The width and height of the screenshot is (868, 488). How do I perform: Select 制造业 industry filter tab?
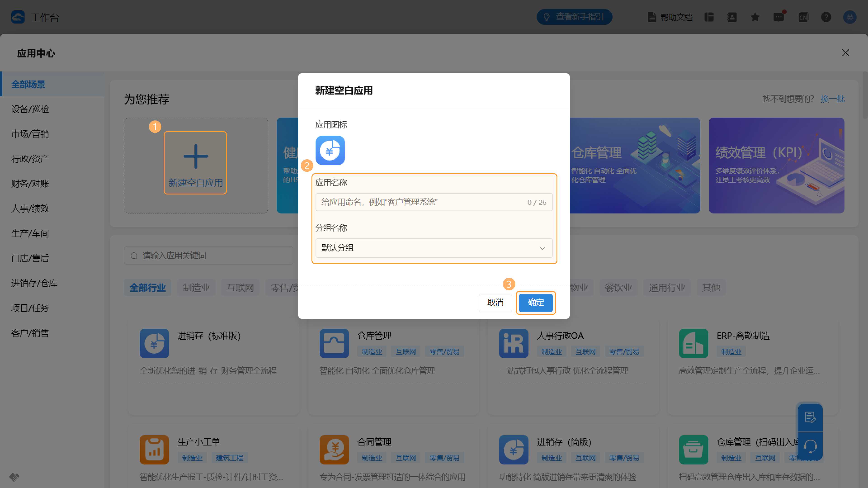tap(196, 287)
